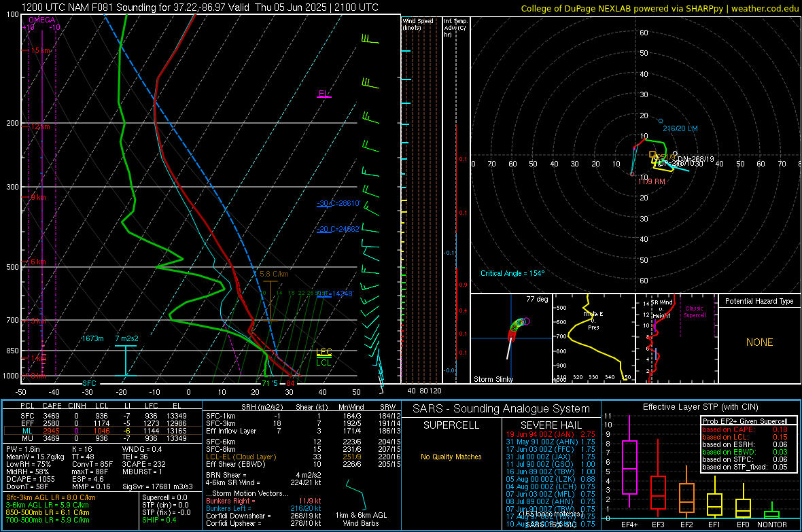802x532 pixels.
Task: Click the 'Critical Angle = 154°' text
Action: click(x=512, y=273)
